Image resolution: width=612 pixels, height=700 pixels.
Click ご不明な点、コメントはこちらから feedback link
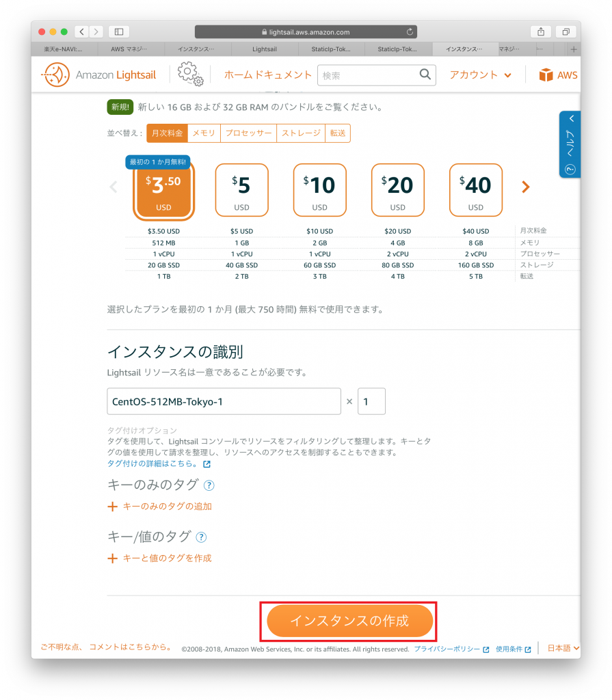(x=106, y=647)
